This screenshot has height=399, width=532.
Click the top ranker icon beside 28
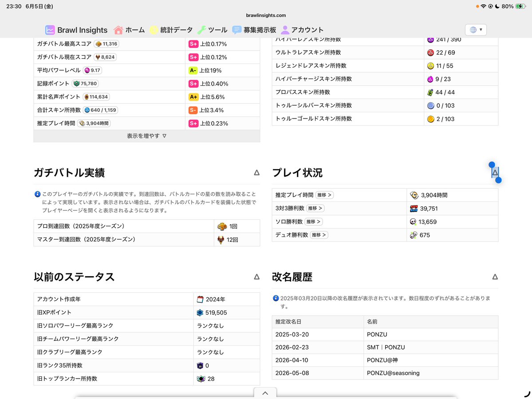pyautogui.click(x=201, y=379)
